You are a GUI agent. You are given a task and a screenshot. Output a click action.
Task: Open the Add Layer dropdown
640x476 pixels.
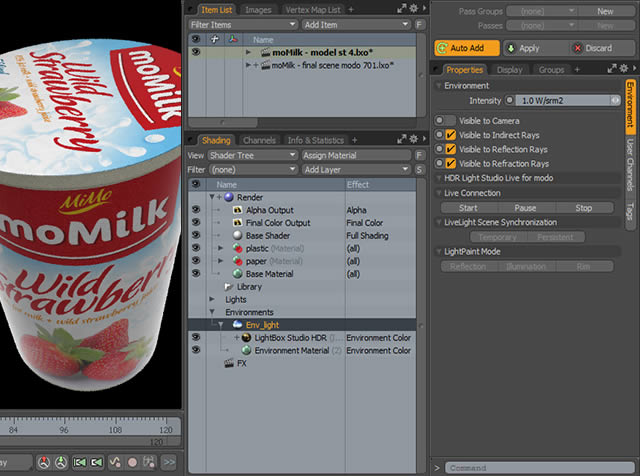[356, 170]
